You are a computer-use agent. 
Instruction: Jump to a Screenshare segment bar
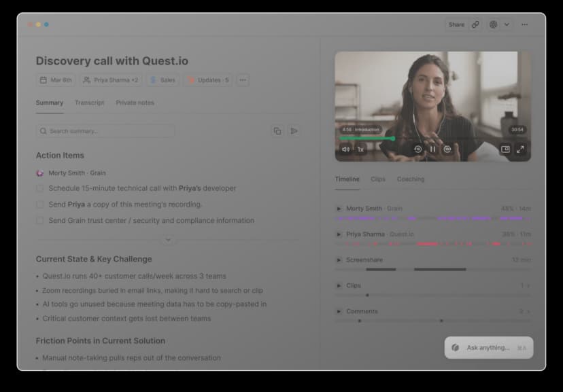440,269
